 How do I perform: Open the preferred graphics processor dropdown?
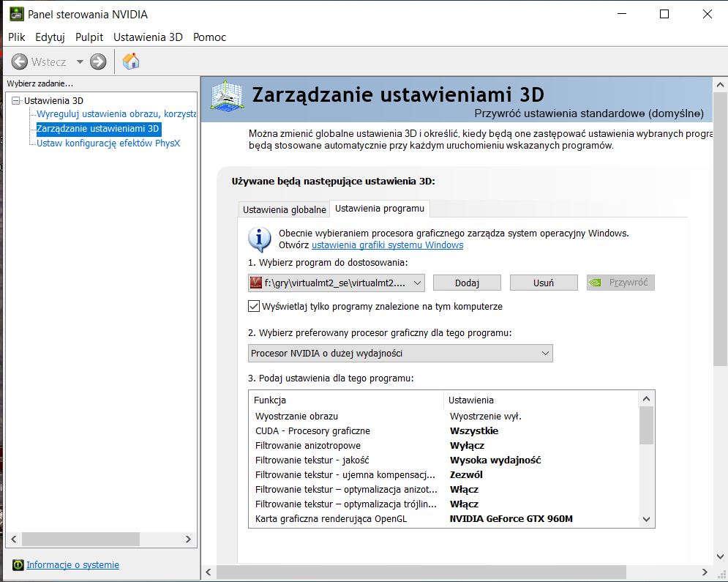click(400, 353)
